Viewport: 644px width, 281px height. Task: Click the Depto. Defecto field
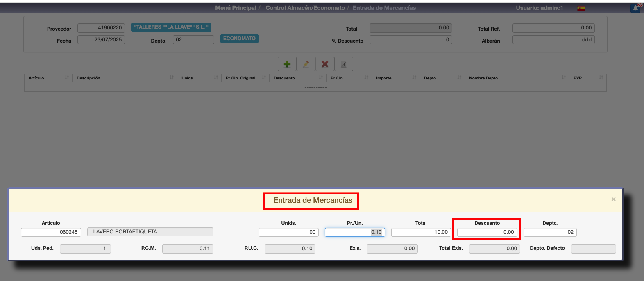click(x=594, y=249)
